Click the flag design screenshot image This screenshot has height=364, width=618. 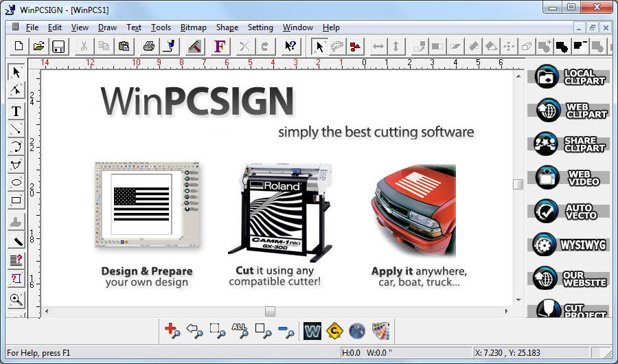(147, 205)
